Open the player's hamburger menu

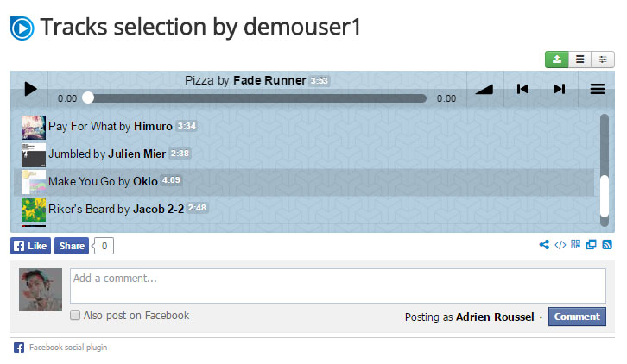pyautogui.click(x=597, y=89)
